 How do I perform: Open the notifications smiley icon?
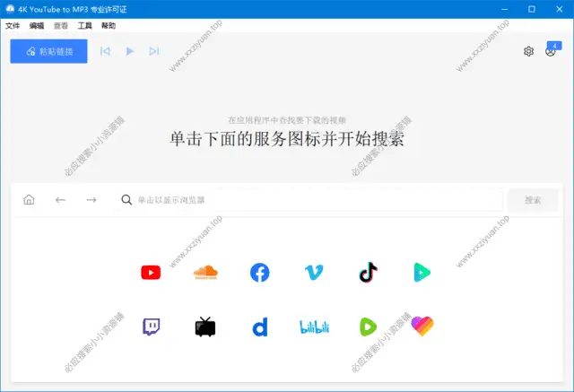pyautogui.click(x=550, y=52)
